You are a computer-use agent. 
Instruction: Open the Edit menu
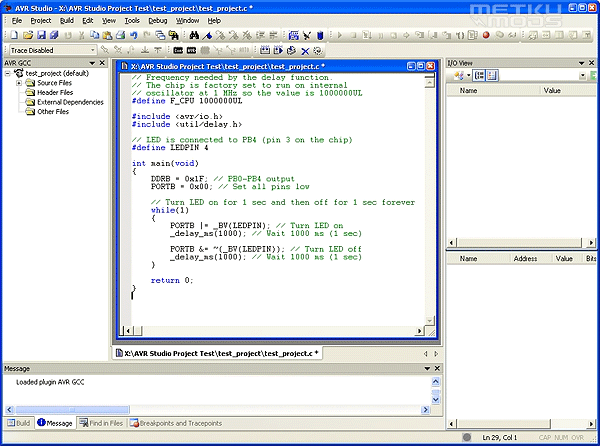click(88, 21)
